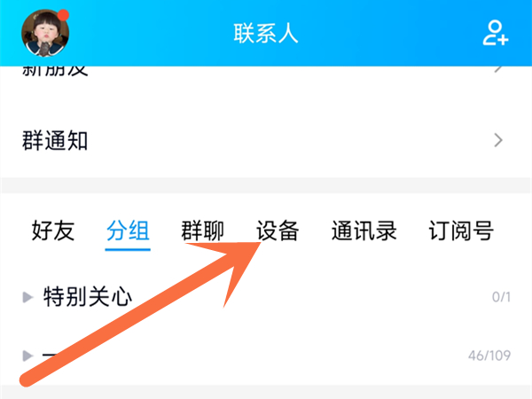
Task: Open the 订阅号 tab
Action: (x=461, y=231)
